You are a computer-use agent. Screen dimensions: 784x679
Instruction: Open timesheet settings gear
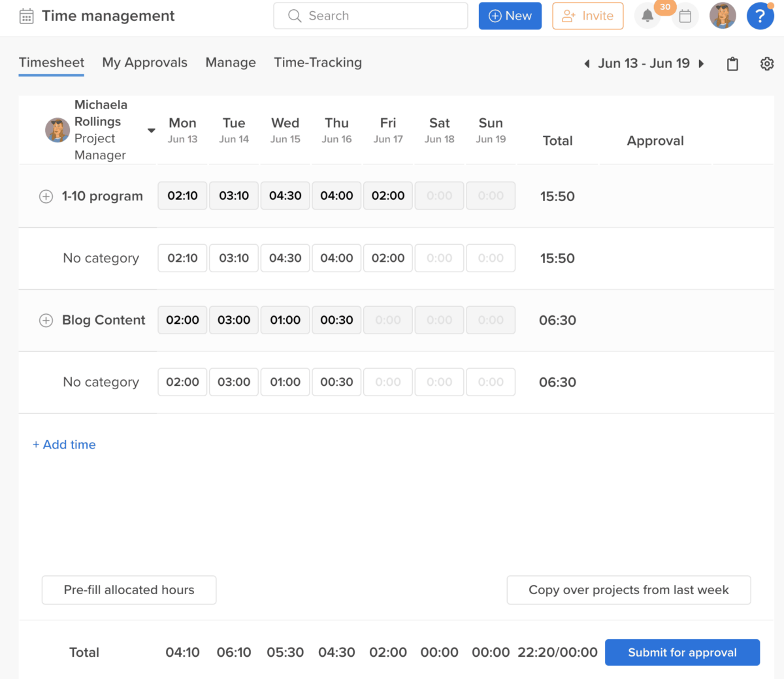[x=767, y=64]
